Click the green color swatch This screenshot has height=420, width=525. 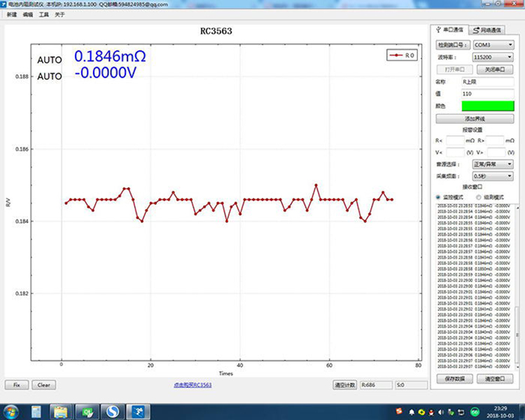pos(488,106)
